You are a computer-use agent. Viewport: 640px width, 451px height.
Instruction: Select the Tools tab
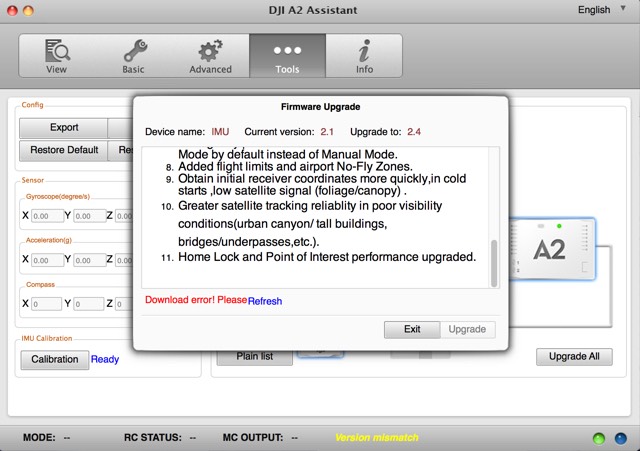coord(287,56)
